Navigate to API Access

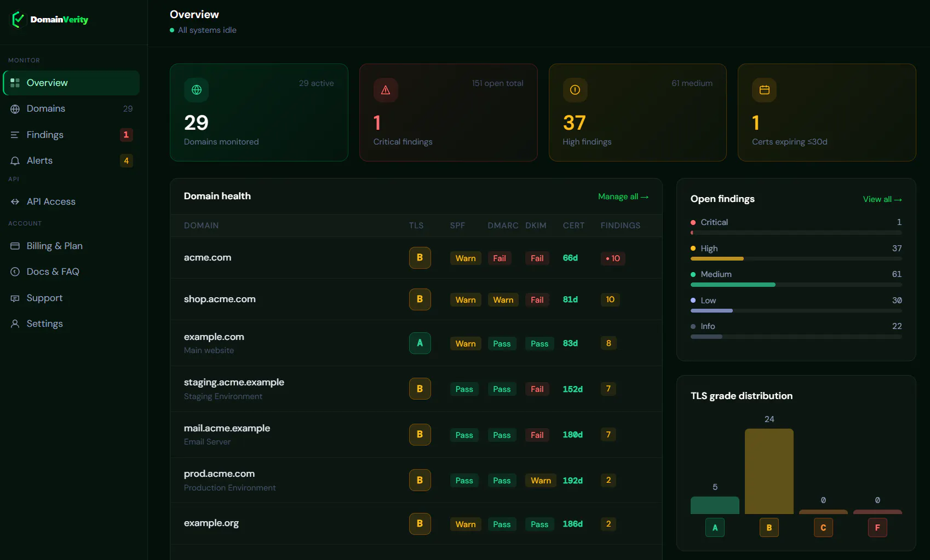(x=71, y=202)
